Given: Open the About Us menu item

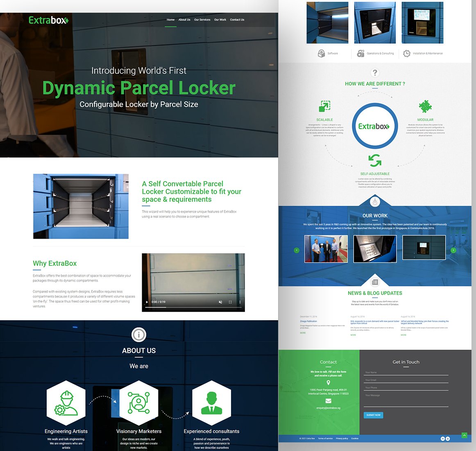Looking at the screenshot, I should click(184, 20).
